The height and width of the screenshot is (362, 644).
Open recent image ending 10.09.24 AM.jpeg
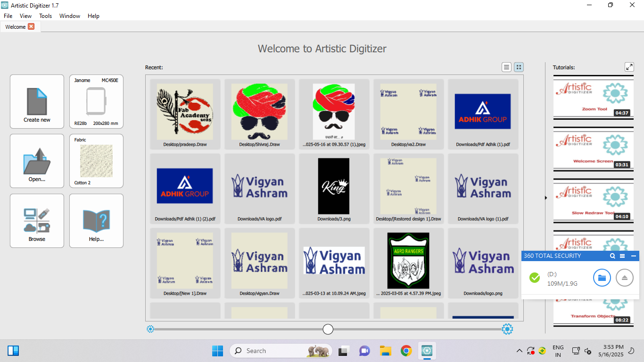tap(334, 263)
